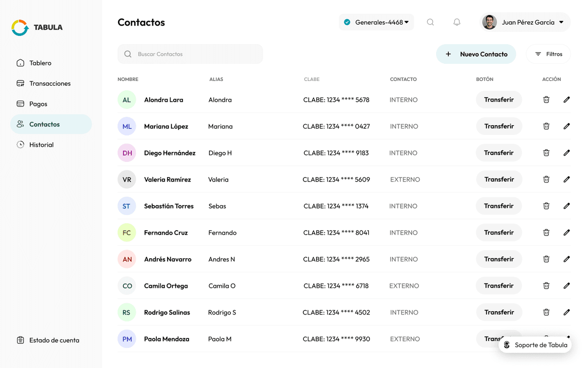Click inside the Buscar Contactos search field
588x368 pixels.
tap(190, 54)
